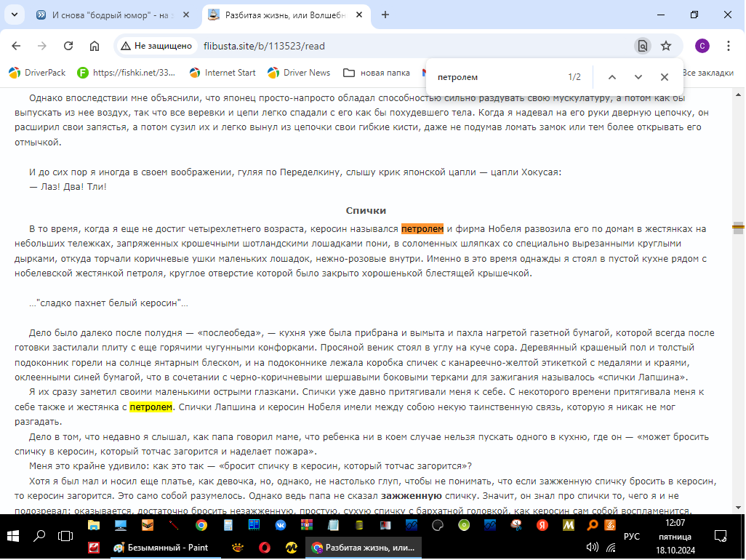This screenshot has width=746, height=560.
Task: Open the VK taskbar icon
Action: pos(280,525)
